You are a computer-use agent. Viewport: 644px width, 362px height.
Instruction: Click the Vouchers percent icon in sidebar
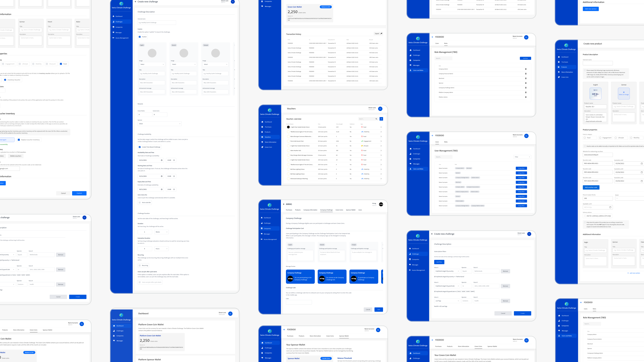click(x=262, y=137)
